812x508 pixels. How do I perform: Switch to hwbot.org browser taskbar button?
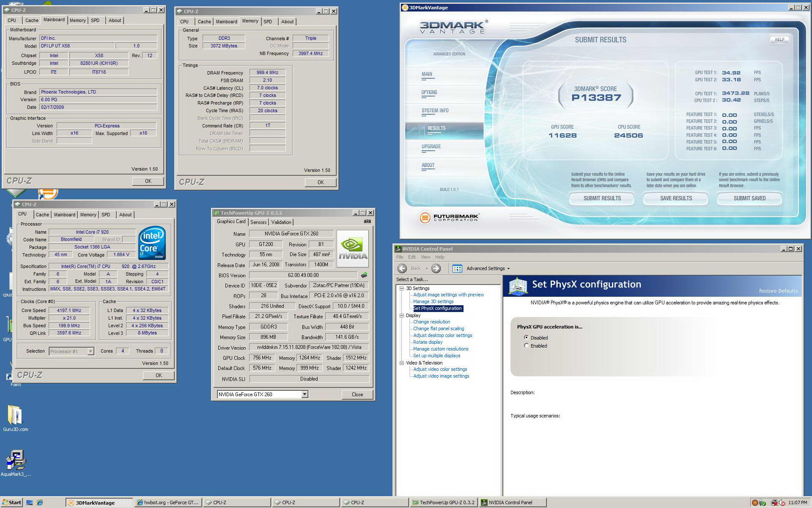(168, 502)
